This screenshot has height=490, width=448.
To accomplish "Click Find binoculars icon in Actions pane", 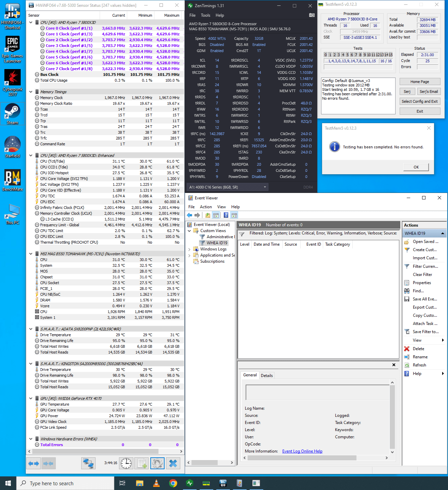I will click(406, 291).
